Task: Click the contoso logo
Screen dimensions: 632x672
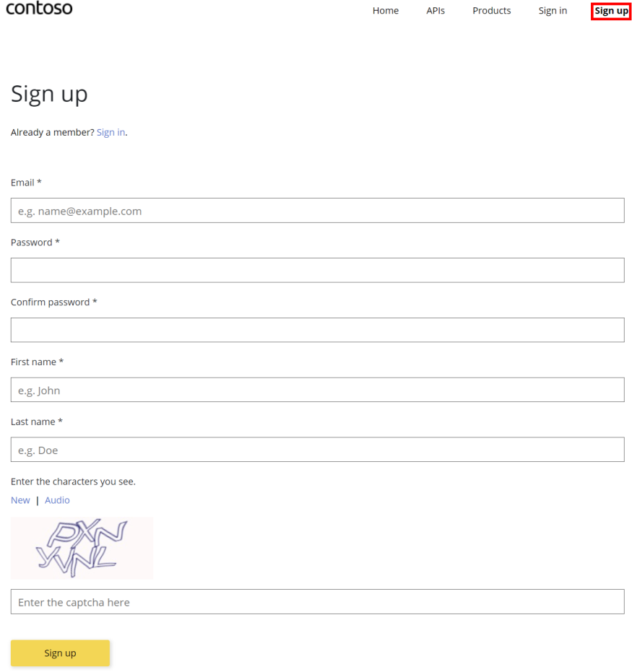Action: [x=39, y=9]
